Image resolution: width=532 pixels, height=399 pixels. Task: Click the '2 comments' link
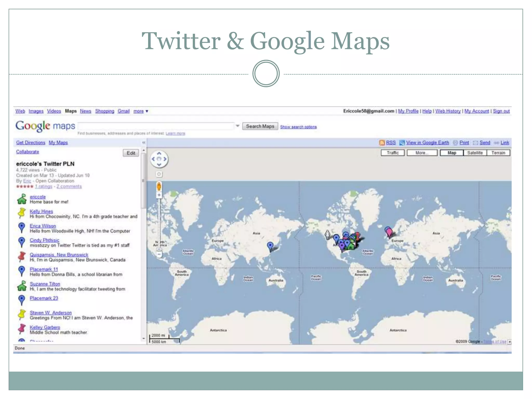[x=69, y=187]
